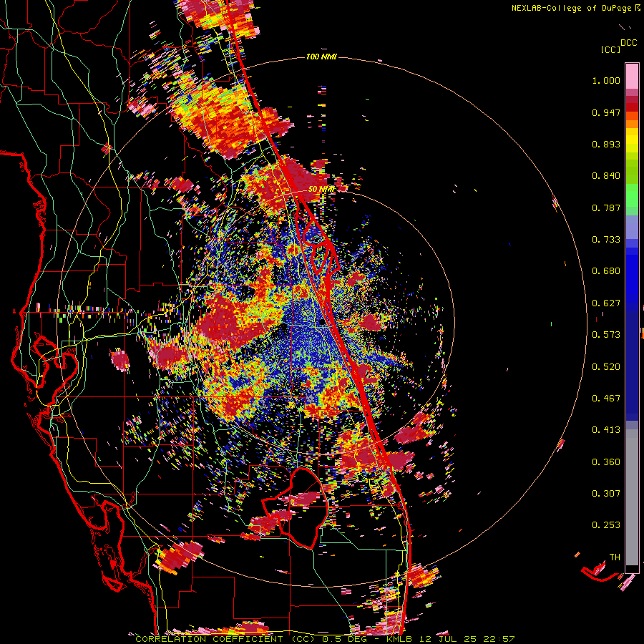
Task: Click the 0.360 color scale value
Action: point(606,462)
